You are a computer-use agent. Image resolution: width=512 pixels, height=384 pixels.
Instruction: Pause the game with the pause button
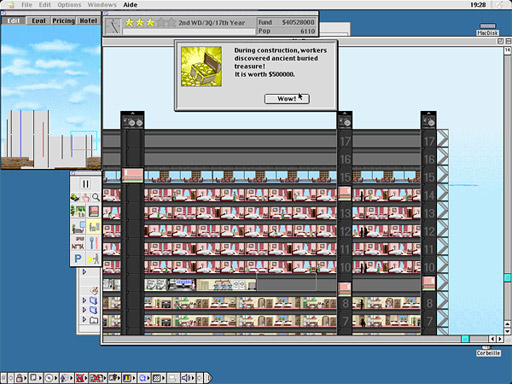click(x=85, y=184)
